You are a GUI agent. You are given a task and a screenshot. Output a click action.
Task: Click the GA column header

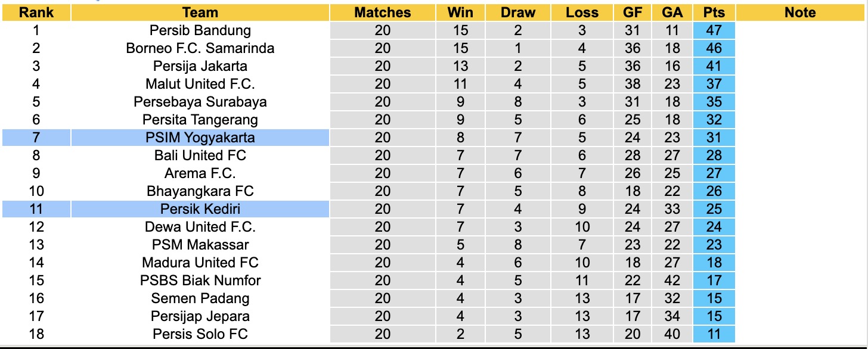tap(671, 13)
